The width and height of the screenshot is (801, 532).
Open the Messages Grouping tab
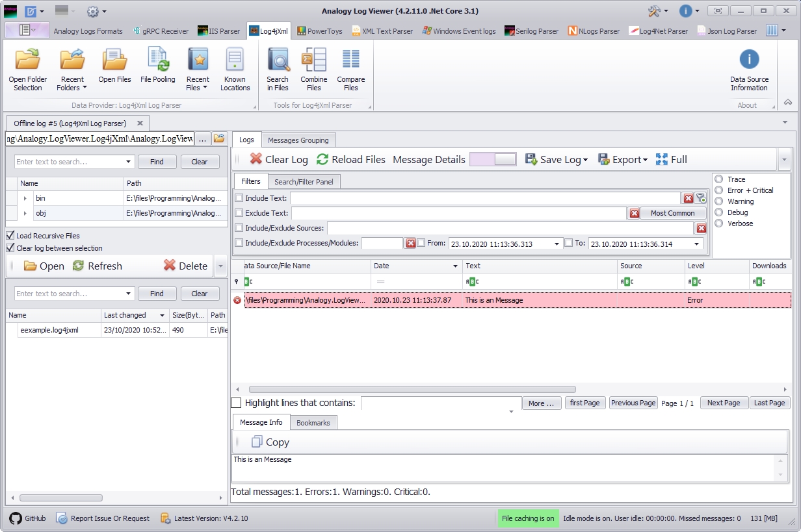[298, 140]
